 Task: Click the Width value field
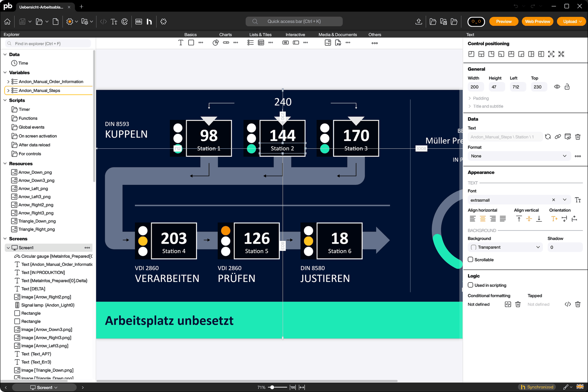click(x=476, y=87)
